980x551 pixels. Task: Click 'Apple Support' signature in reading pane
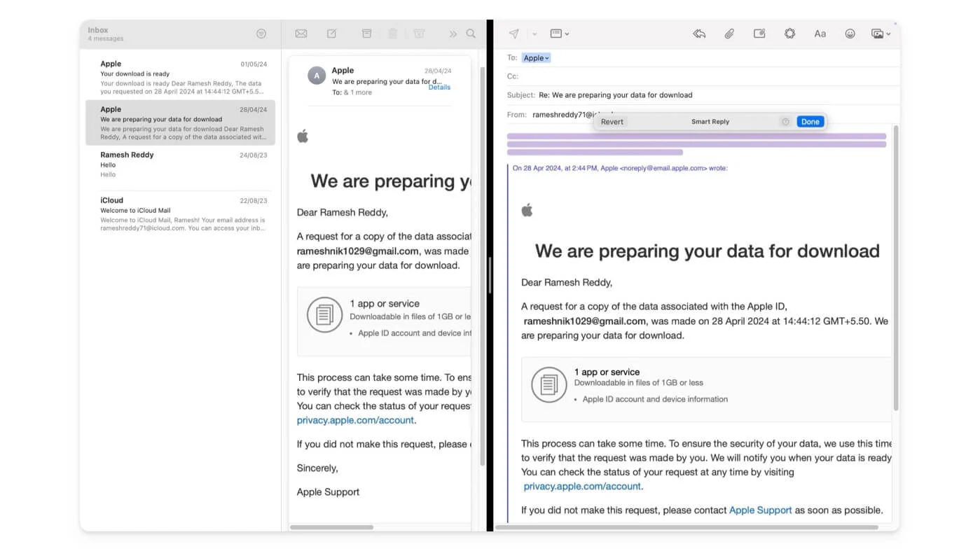328,491
